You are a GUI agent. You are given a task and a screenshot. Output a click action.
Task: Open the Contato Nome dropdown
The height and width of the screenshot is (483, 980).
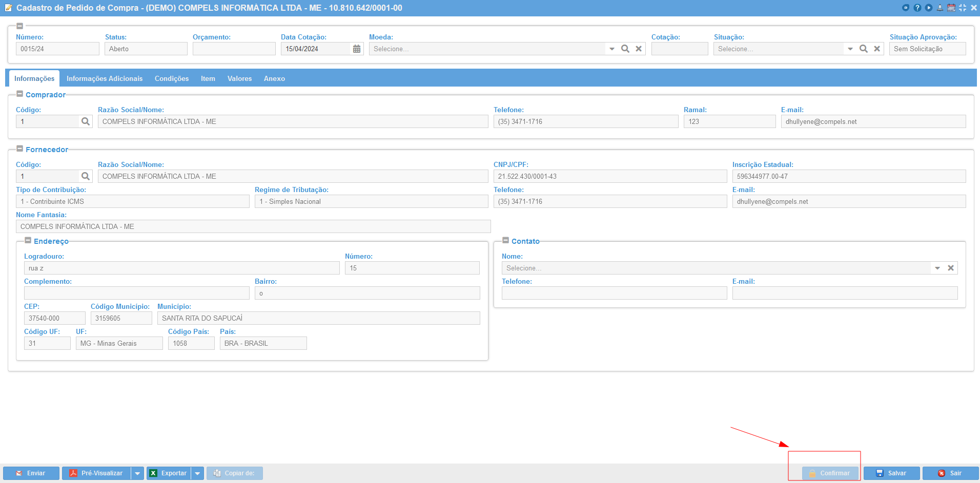point(937,268)
